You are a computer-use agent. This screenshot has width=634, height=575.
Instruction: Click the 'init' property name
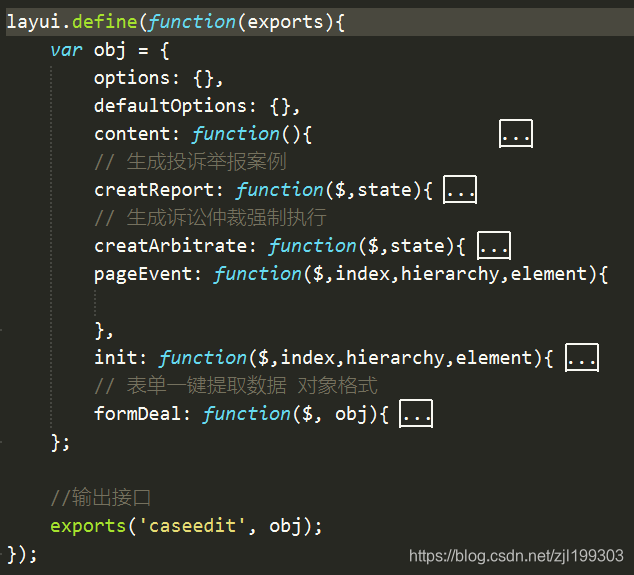(116, 358)
